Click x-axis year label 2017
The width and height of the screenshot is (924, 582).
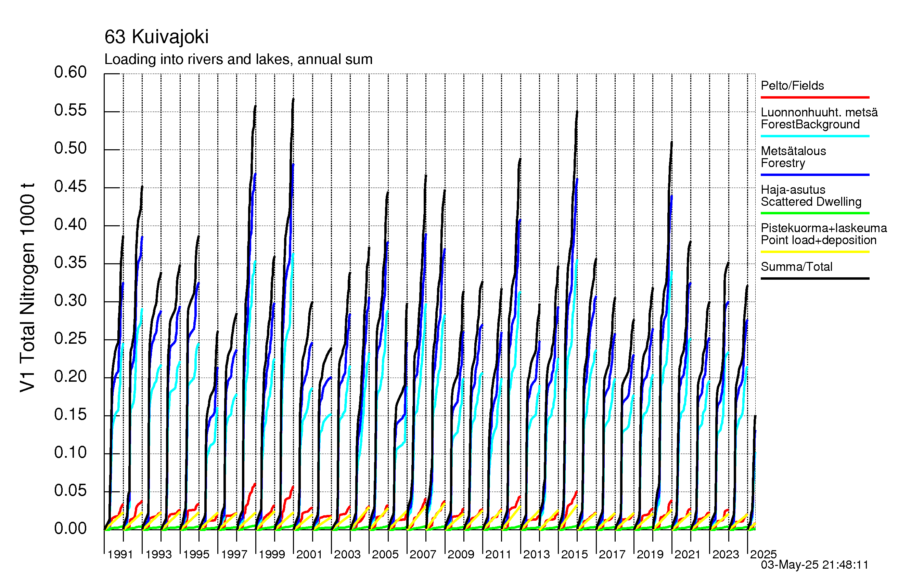point(612,554)
